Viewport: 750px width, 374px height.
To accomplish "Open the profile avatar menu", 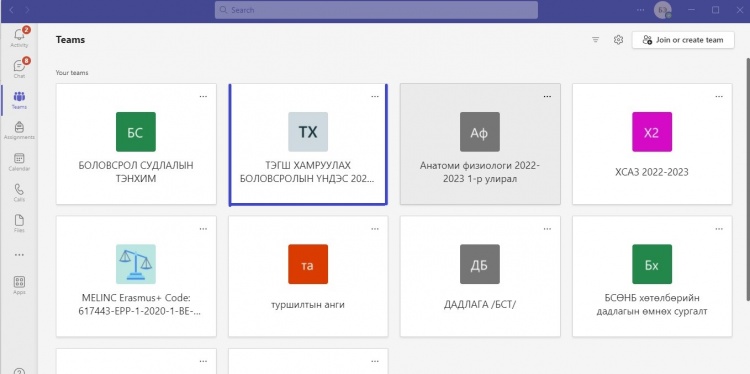I will coord(662,10).
